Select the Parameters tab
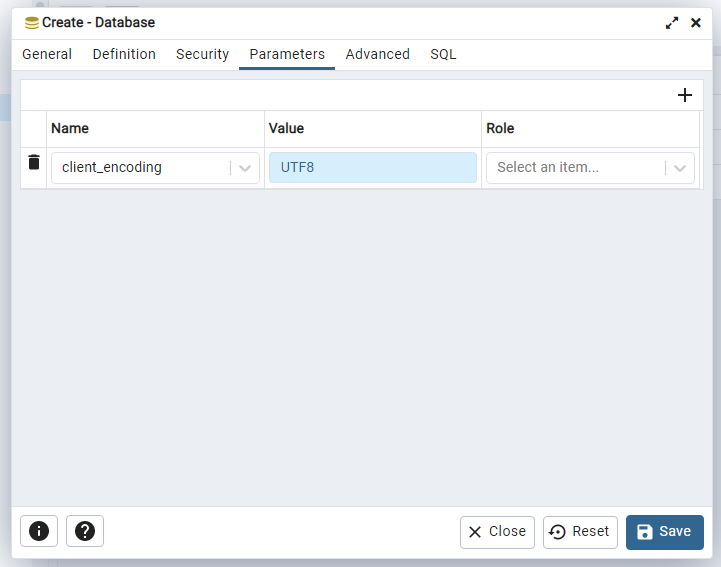The width and height of the screenshot is (721, 567). coord(287,55)
